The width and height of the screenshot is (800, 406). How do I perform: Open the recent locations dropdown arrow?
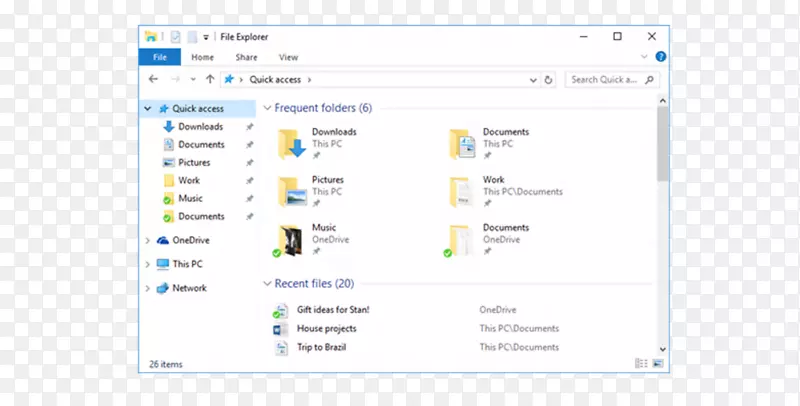point(193,80)
